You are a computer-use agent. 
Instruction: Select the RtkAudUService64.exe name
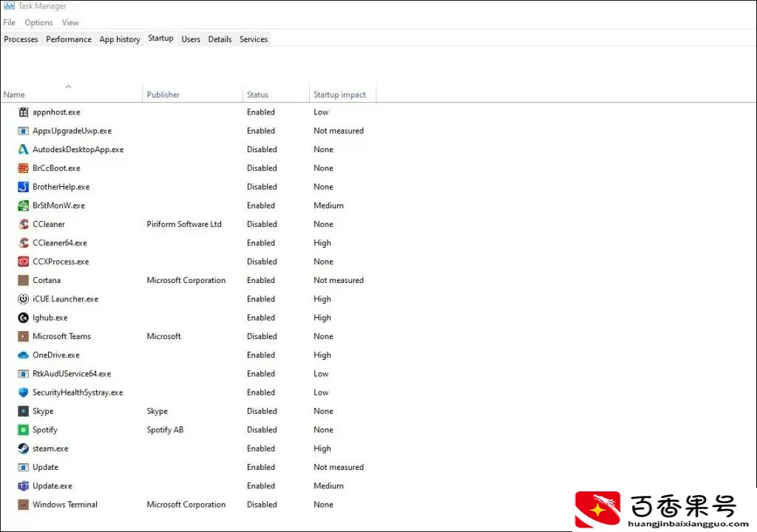[x=72, y=374]
